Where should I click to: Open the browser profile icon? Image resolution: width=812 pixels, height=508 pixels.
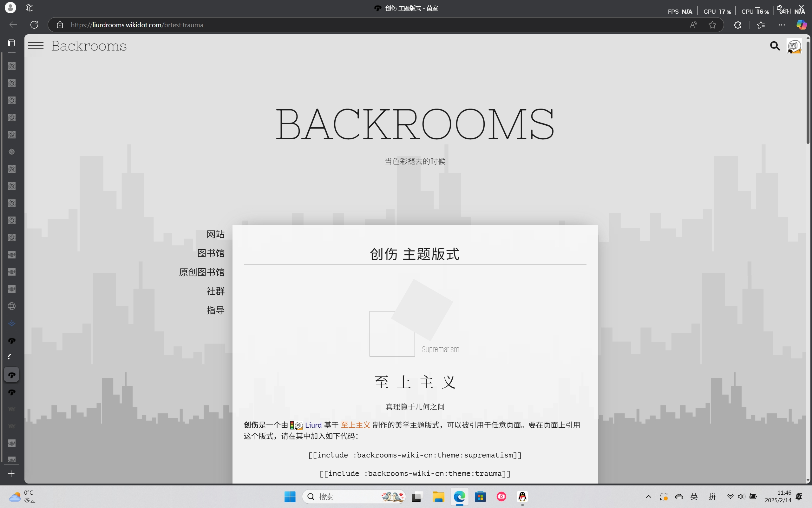point(10,7)
